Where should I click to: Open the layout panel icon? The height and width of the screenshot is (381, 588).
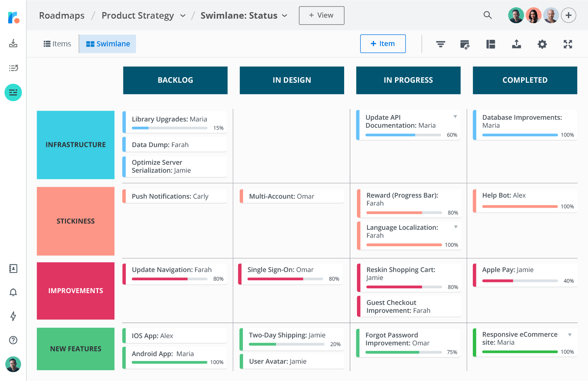490,44
